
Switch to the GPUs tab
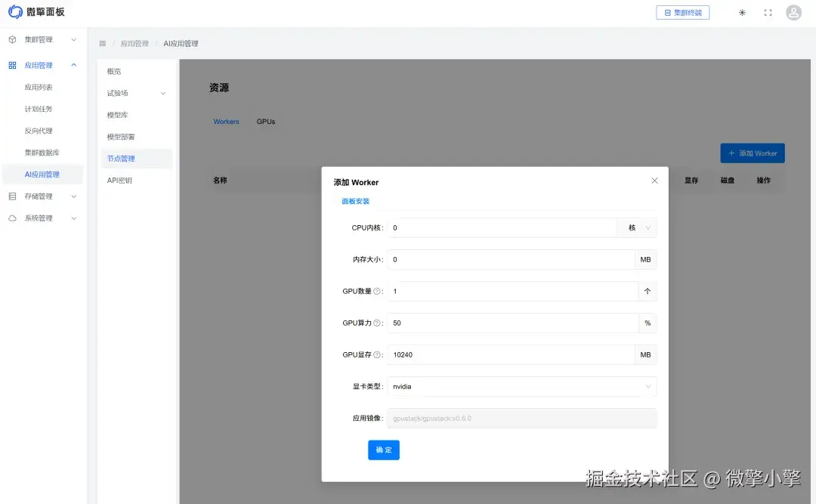(265, 121)
